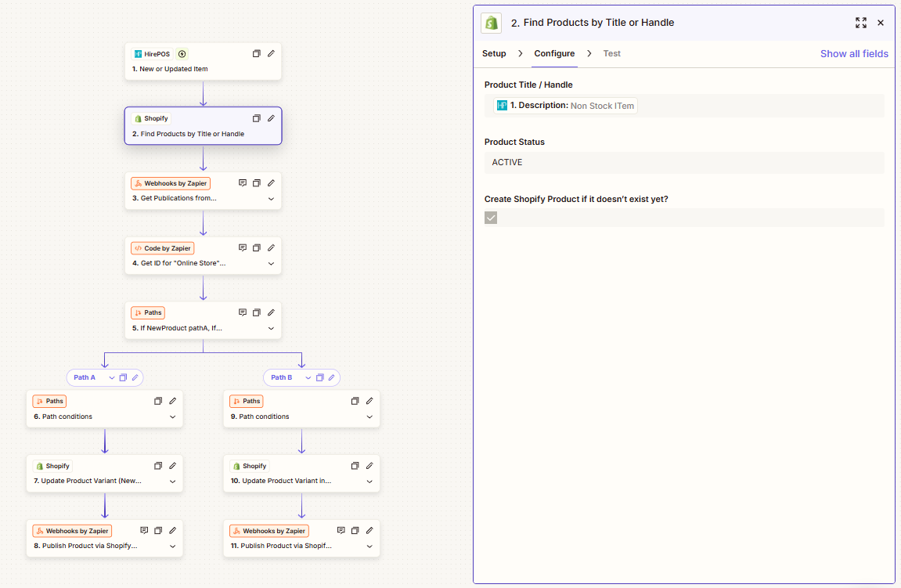The width and height of the screenshot is (901, 588).
Task: Expand step 7 Update Product Variant chevron
Action: (x=172, y=482)
